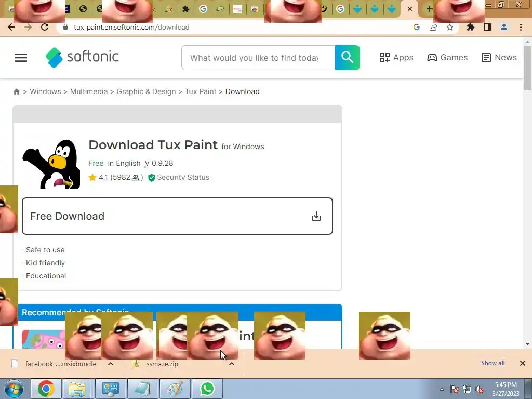Open the Tux Paint breadcrumb link
This screenshot has height=399, width=532.
[x=201, y=91]
